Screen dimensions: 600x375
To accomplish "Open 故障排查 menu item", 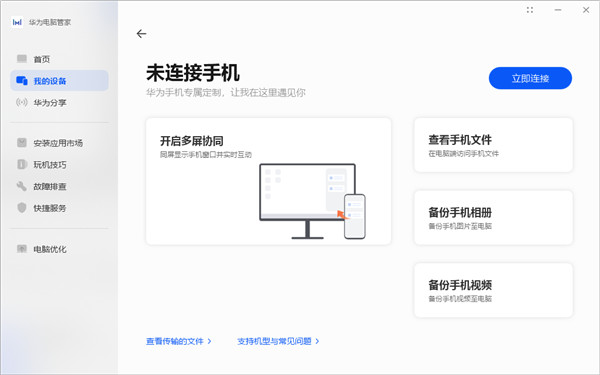I will pyautogui.click(x=59, y=186).
